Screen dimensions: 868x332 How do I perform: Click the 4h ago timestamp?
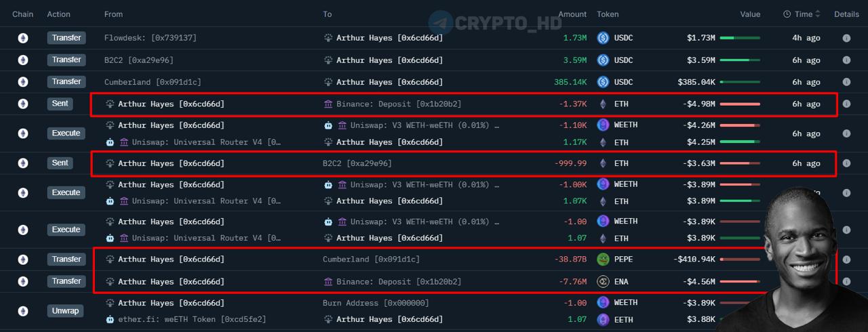[806, 38]
